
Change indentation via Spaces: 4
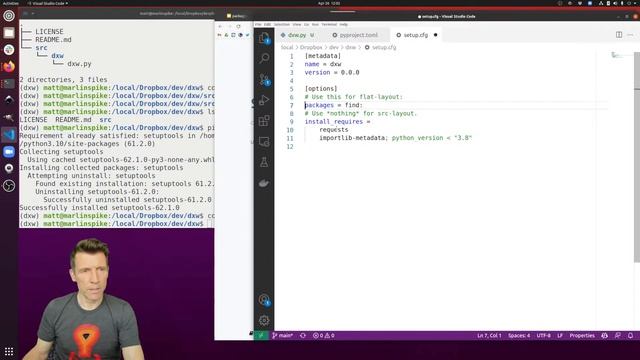[519, 336]
